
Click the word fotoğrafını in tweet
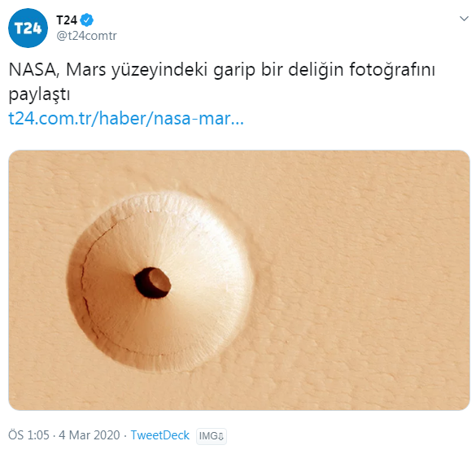(392, 70)
